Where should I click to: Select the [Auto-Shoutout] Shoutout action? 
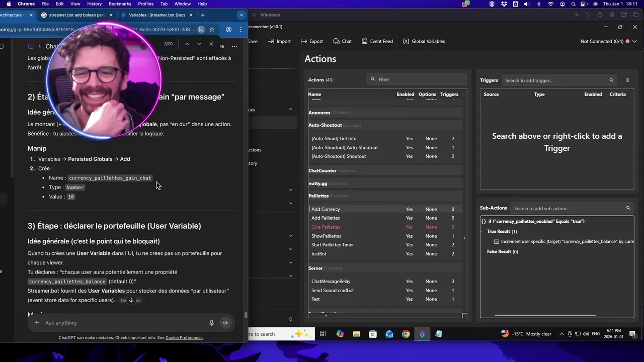point(385,156)
